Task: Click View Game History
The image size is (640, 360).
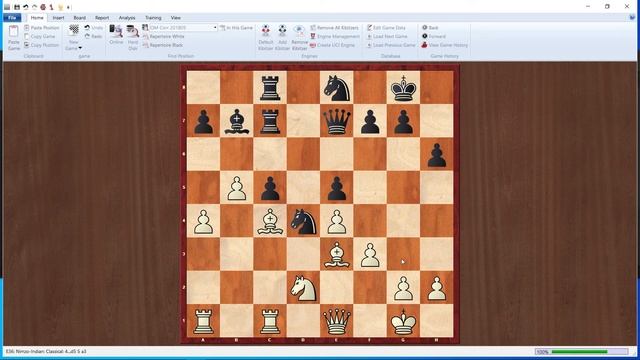Action: tap(444, 45)
